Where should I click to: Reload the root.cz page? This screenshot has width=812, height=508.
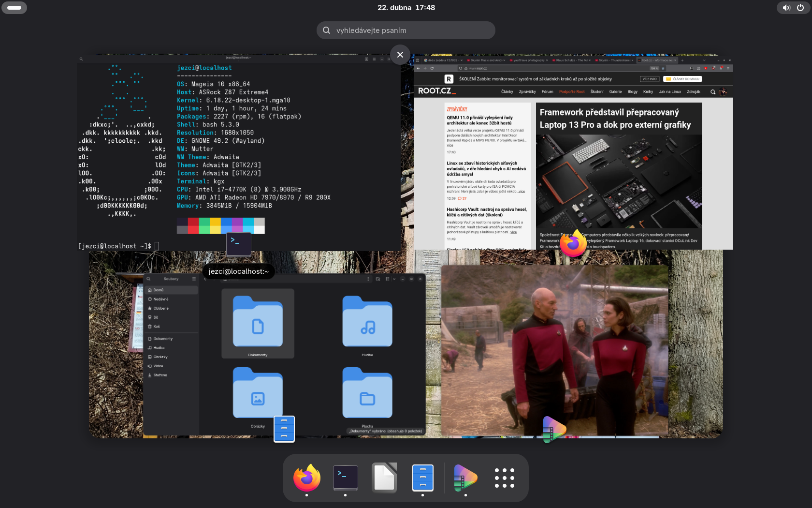click(432, 68)
